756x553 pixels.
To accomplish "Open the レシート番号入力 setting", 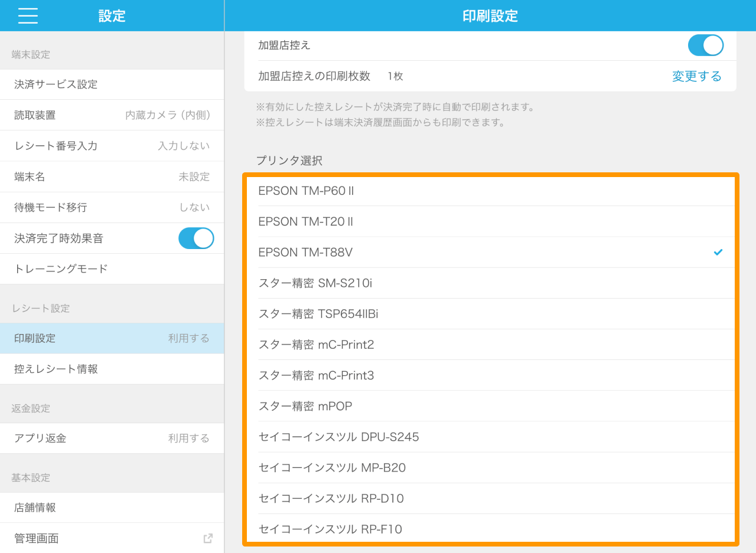I will tap(112, 146).
